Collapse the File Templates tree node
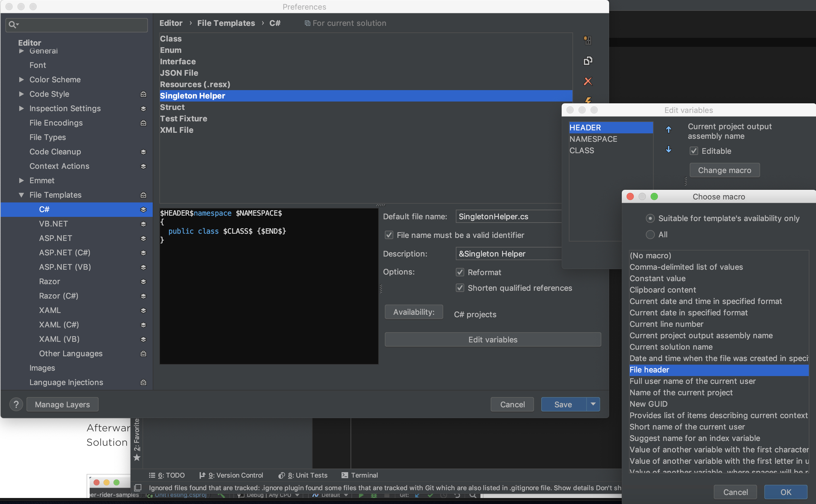The width and height of the screenshot is (816, 504). pyautogui.click(x=21, y=195)
